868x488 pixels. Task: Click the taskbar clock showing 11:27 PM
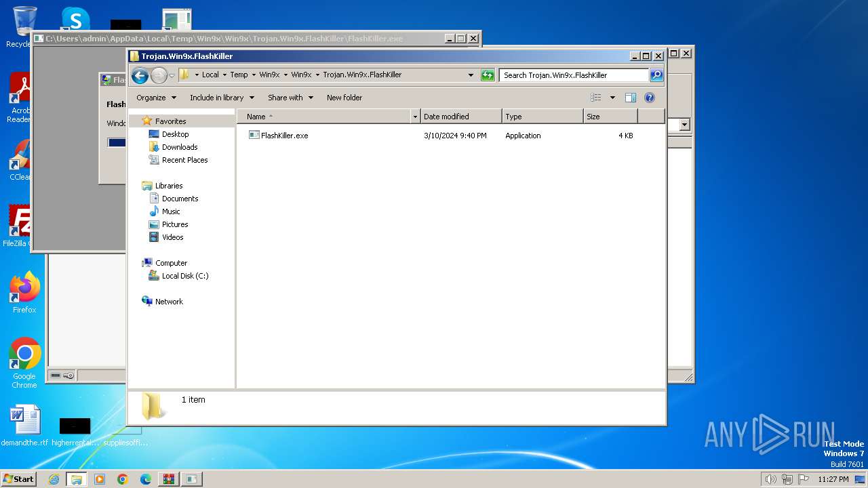point(833,479)
